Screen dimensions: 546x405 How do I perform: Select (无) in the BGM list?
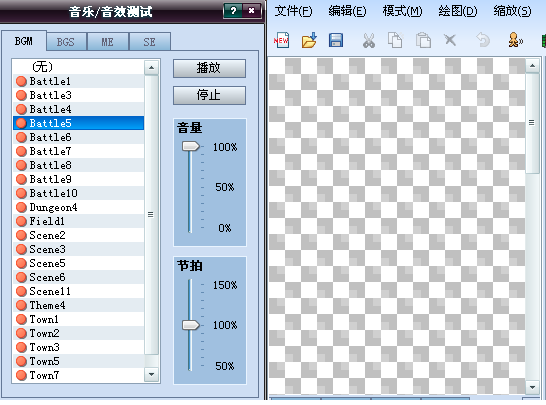point(78,67)
